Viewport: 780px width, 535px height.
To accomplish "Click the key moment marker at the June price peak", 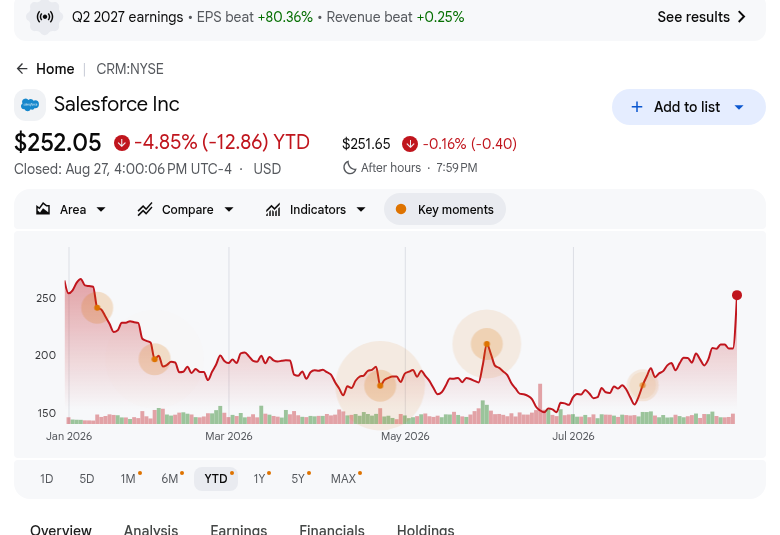I will click(x=487, y=344).
